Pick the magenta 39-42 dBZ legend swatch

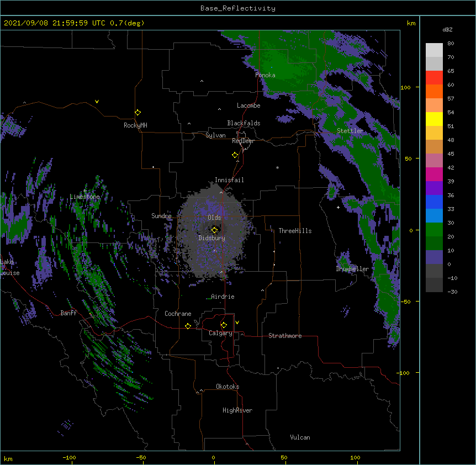434,175
